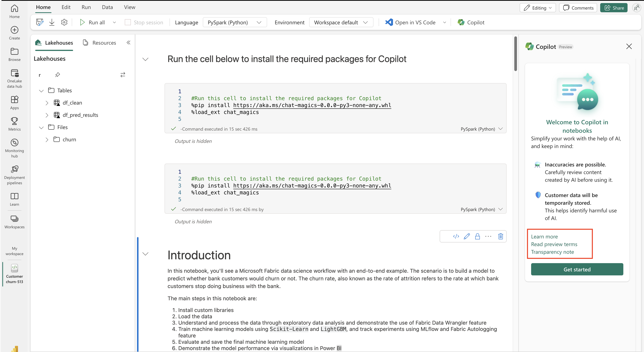
Task: Click the Home tab
Action: pyautogui.click(x=43, y=7)
